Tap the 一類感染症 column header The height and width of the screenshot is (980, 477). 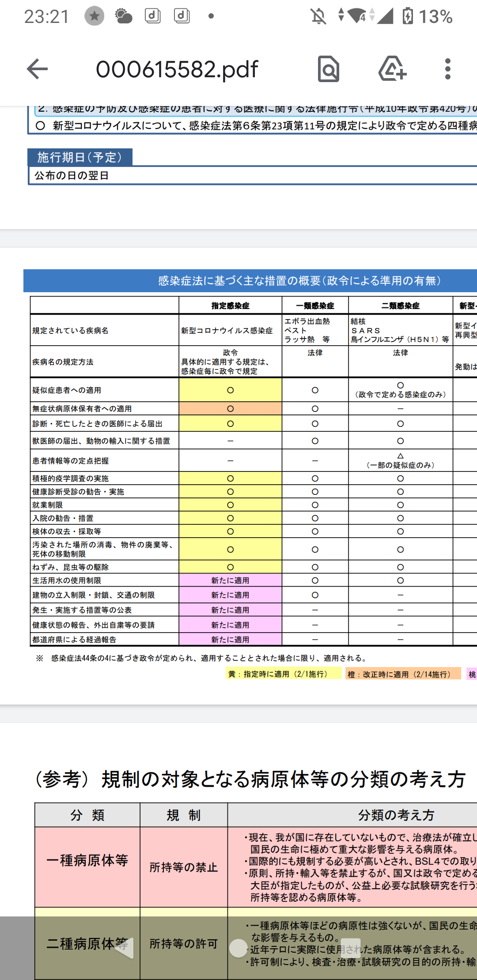pyautogui.click(x=315, y=305)
